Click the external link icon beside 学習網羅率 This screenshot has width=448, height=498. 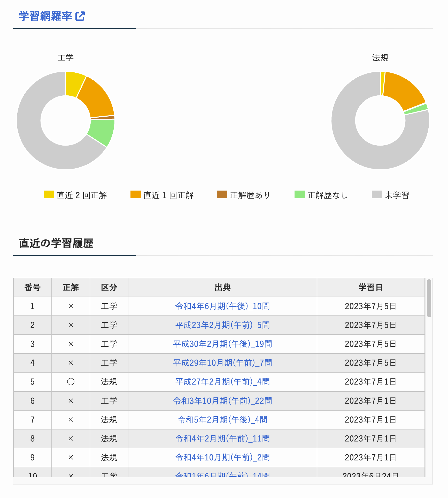(80, 16)
